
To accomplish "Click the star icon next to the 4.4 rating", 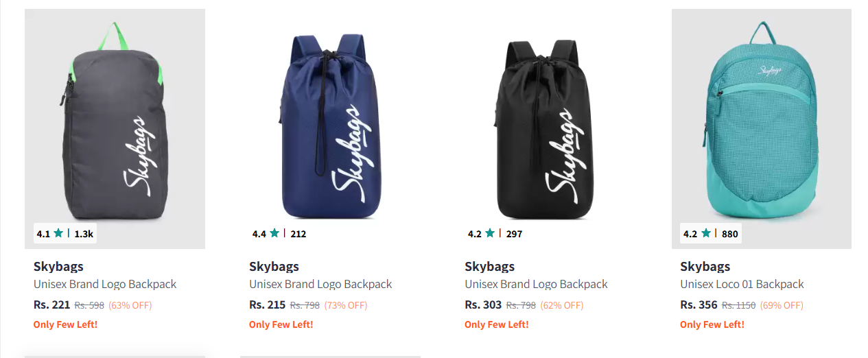I will 274,233.
